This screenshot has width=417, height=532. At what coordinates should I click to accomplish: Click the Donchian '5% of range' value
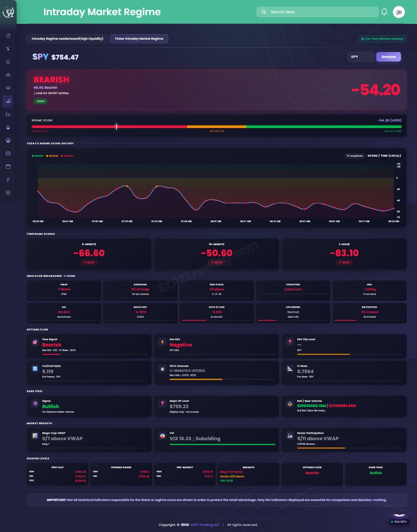(x=140, y=289)
